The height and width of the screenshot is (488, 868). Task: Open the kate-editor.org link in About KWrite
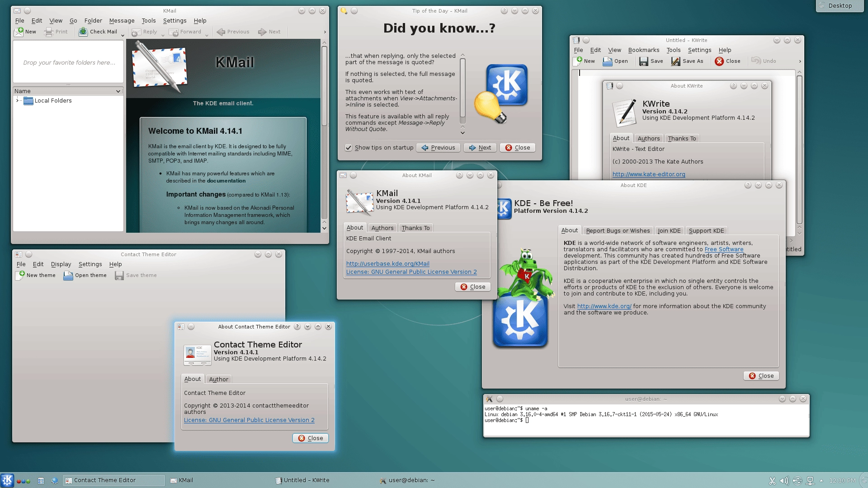649,174
